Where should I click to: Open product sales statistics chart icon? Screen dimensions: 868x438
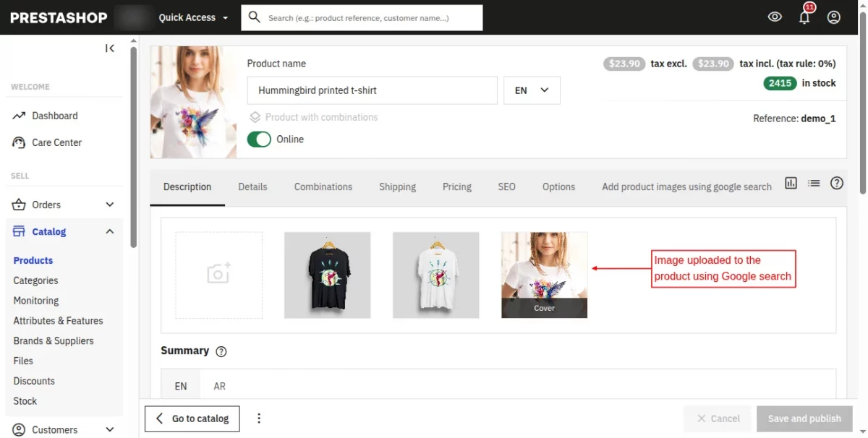pos(791,184)
